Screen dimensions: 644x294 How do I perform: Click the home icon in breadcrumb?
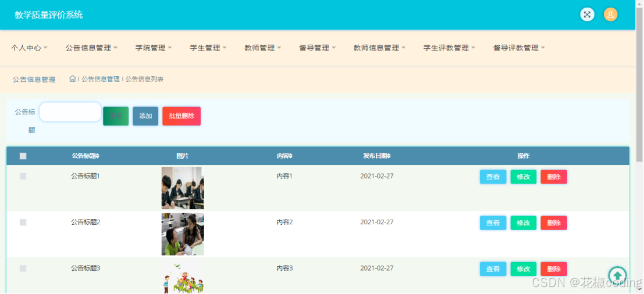[x=72, y=78]
